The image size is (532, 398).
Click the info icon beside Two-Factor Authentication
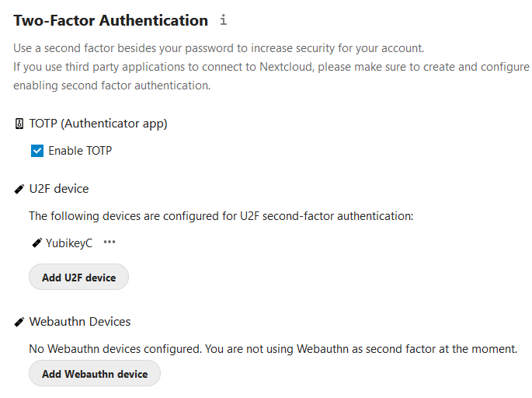[224, 20]
